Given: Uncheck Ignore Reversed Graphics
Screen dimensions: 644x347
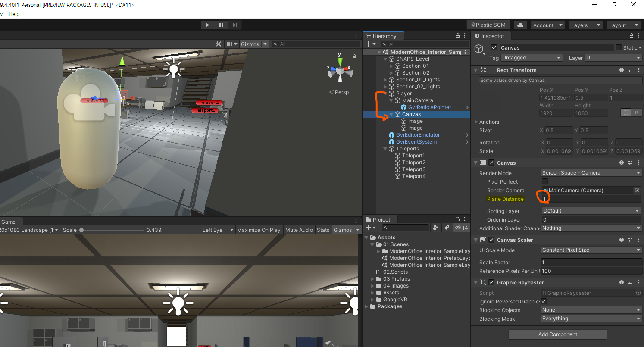Looking at the screenshot, I should pos(544,301).
